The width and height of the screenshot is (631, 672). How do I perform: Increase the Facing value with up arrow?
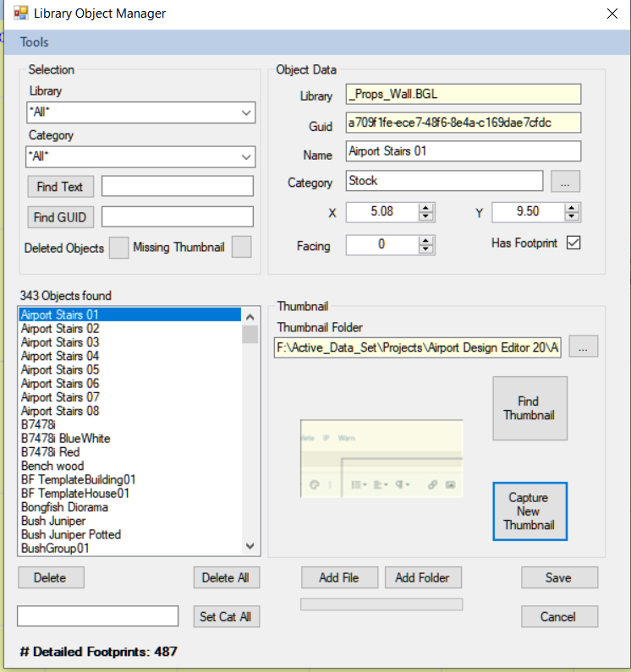[x=426, y=241]
